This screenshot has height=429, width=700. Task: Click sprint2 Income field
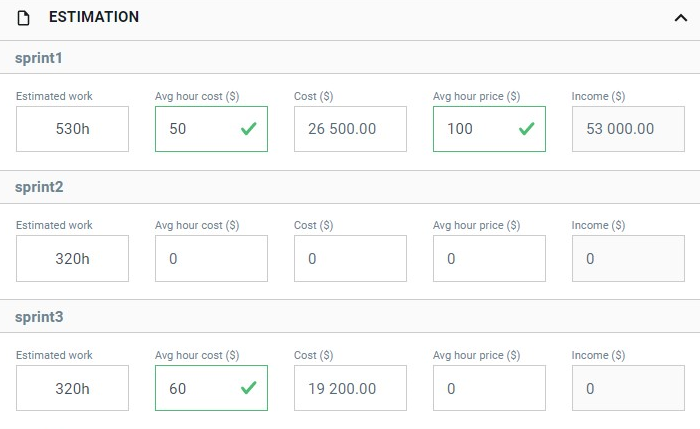coord(628,258)
